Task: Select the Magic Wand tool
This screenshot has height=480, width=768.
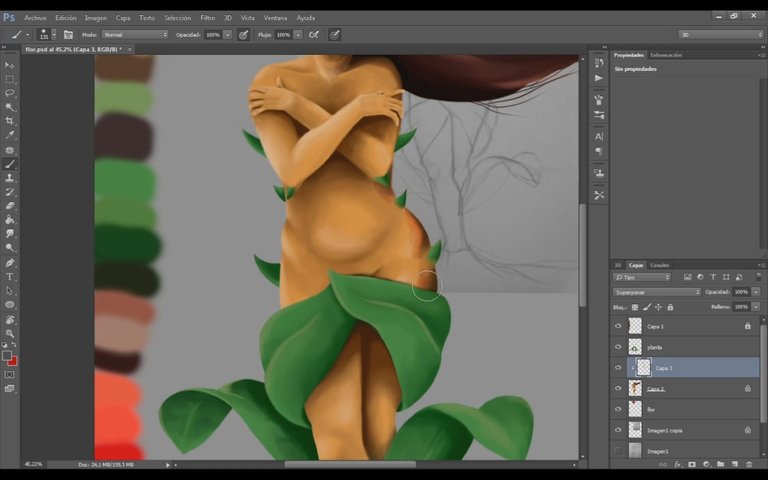Action: (9, 107)
